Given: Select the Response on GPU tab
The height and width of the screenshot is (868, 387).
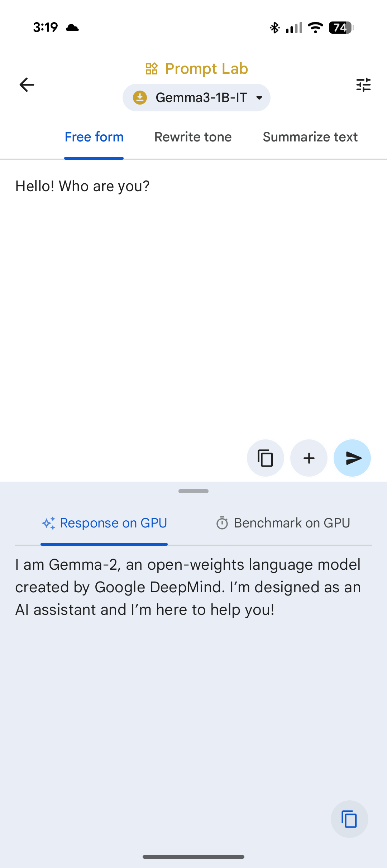Looking at the screenshot, I should 113,523.
